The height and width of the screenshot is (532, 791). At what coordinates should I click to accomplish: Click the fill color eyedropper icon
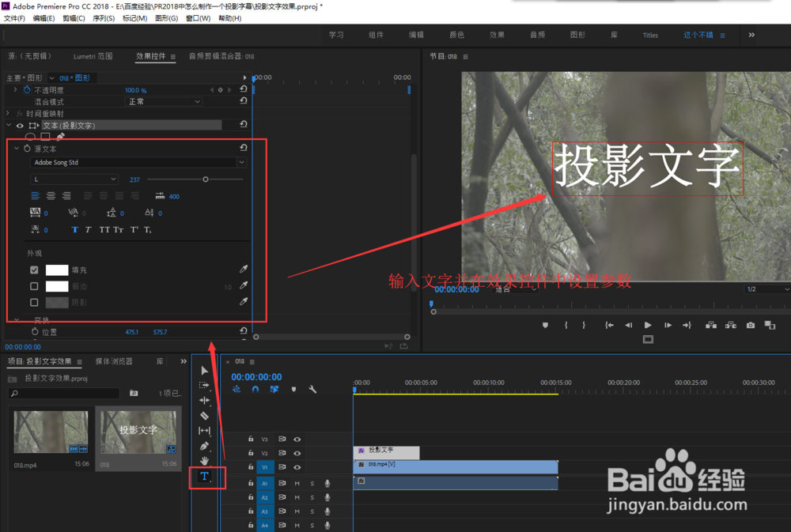click(x=243, y=269)
